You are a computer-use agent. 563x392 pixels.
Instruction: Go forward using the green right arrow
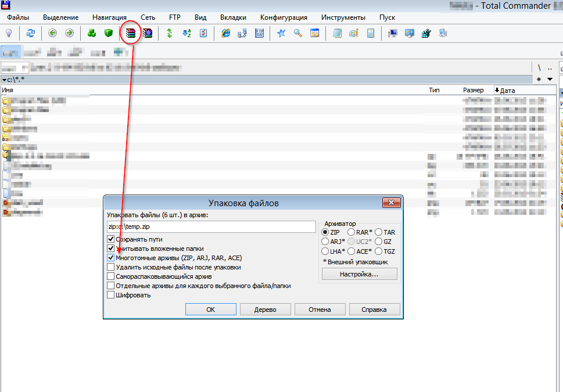(x=69, y=34)
